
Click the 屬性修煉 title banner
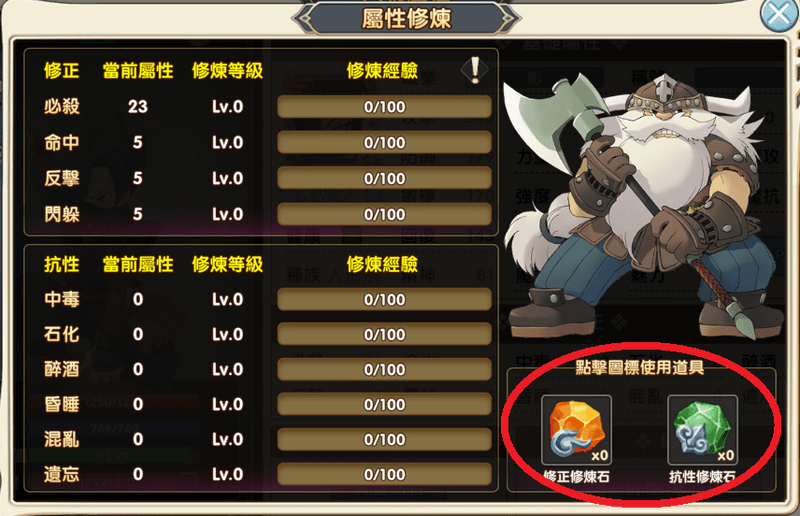406,19
